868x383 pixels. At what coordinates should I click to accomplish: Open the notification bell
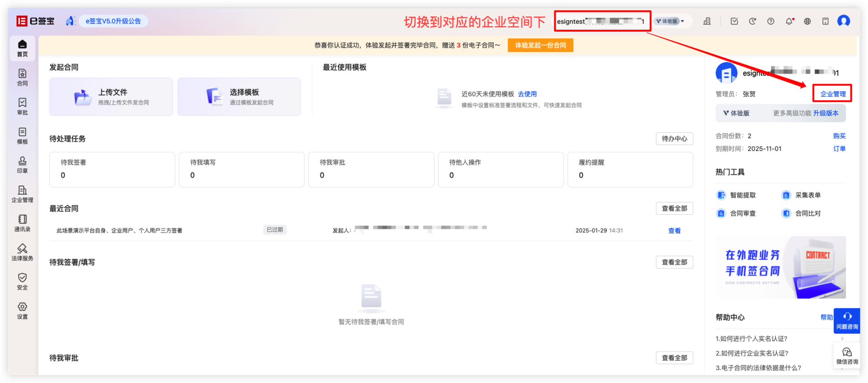coord(789,21)
